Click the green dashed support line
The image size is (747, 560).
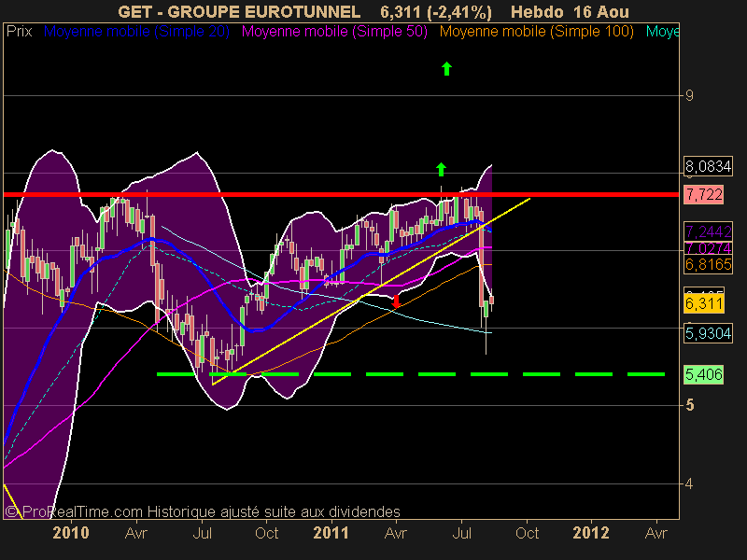411,374
